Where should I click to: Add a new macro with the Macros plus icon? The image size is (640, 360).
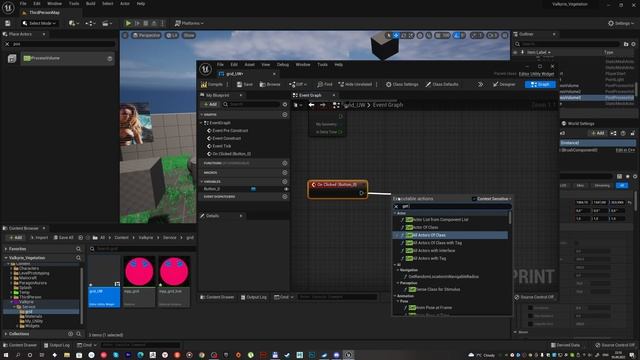[285, 172]
